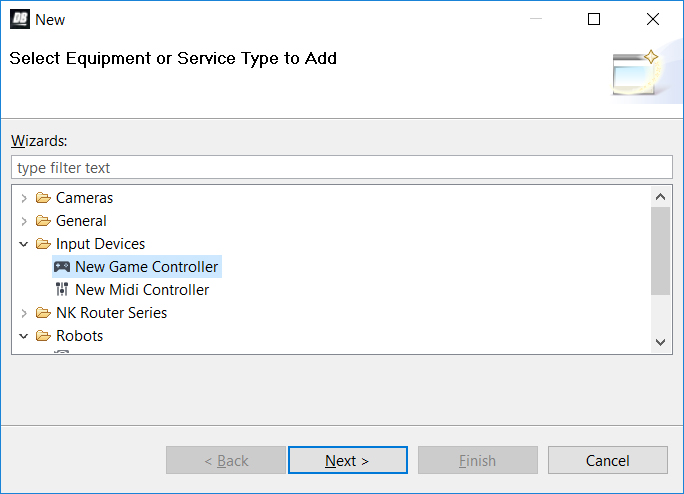Select New Game Controller entry
The height and width of the screenshot is (494, 684).
(x=146, y=267)
